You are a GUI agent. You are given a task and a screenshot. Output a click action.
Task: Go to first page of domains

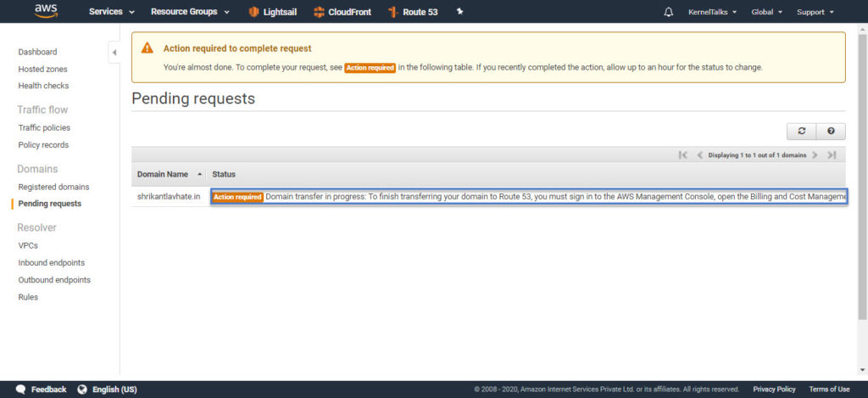coord(682,155)
